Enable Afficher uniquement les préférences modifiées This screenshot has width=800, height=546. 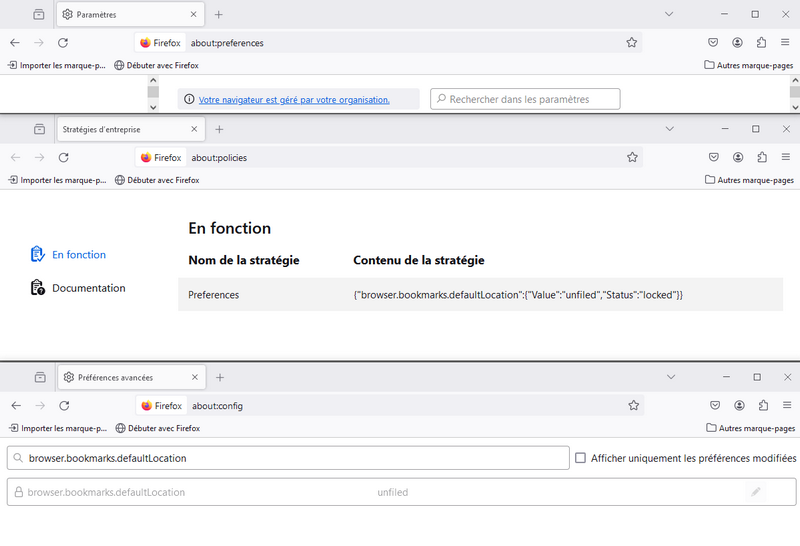coord(580,458)
